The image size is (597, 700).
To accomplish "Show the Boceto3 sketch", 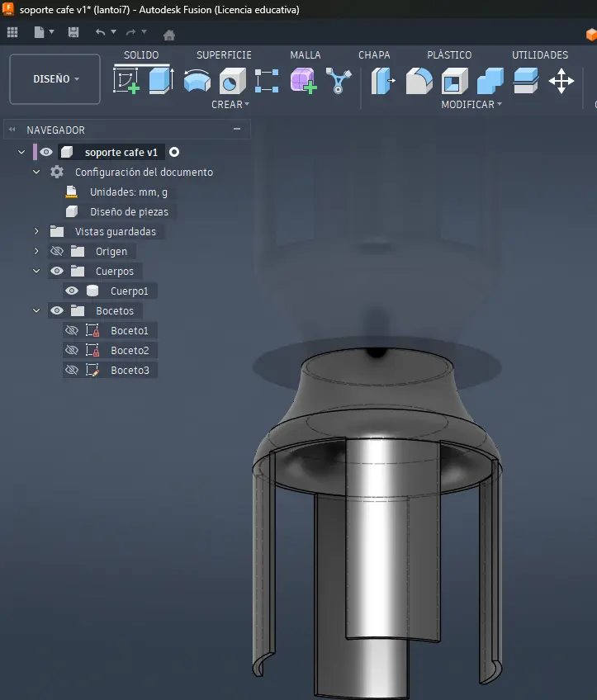I will click(x=72, y=370).
